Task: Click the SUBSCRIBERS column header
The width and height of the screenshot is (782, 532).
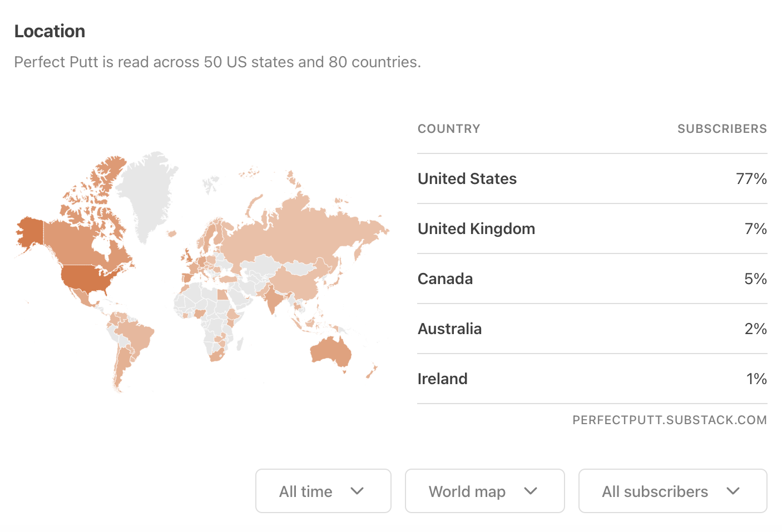Action: click(x=721, y=129)
